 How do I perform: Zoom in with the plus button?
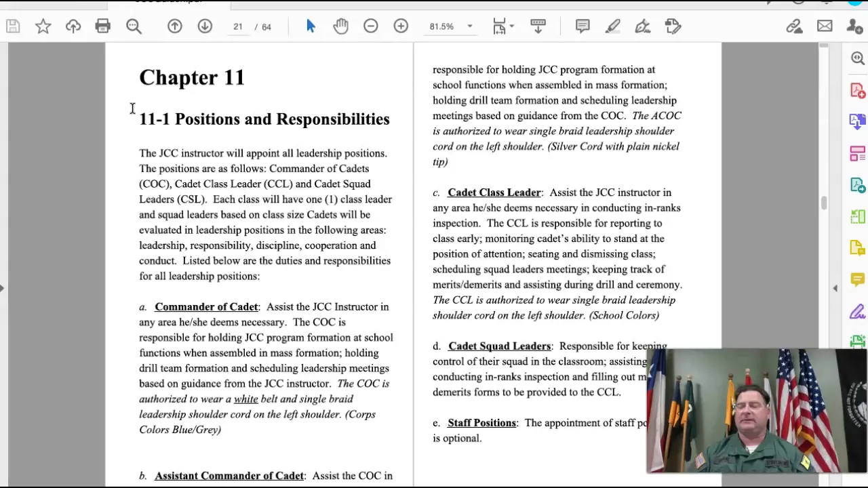click(x=401, y=26)
